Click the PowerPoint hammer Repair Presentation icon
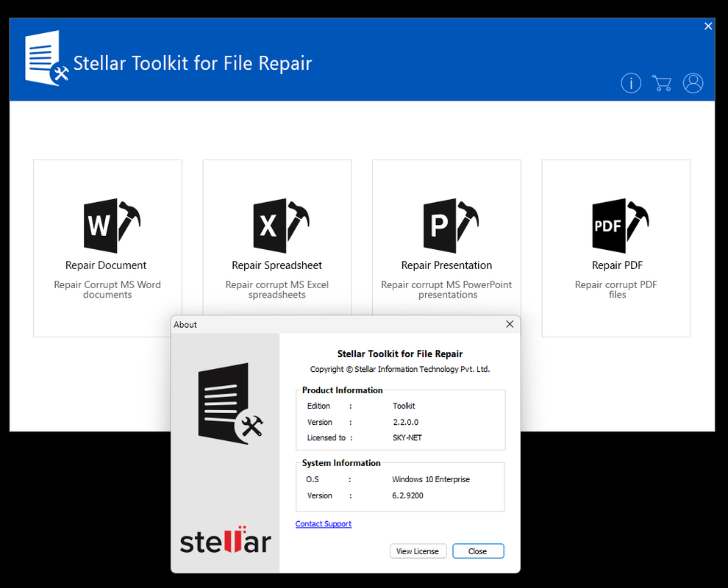Screen dimensions: 728x588 click(x=451, y=226)
